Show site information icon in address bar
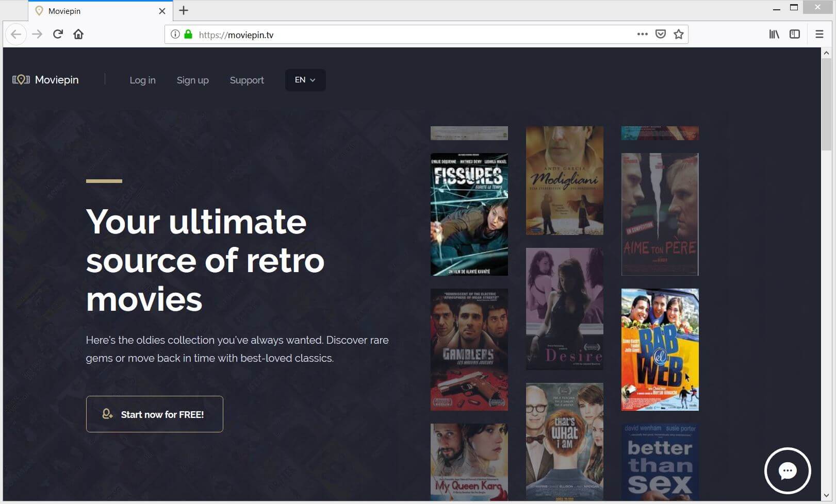Screen dimensions: 836x504 coord(175,35)
